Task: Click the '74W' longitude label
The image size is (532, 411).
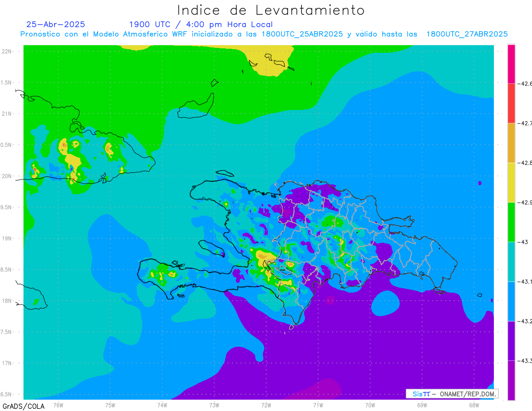Action: click(162, 405)
